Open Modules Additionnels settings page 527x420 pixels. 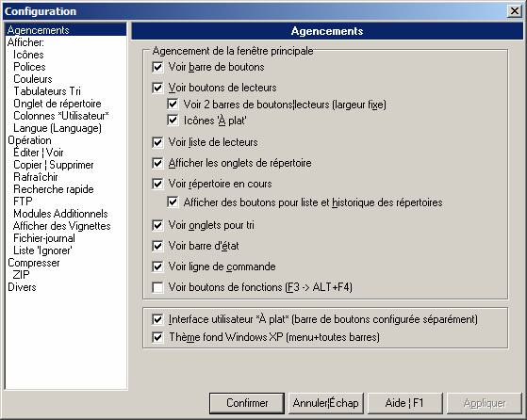(x=60, y=214)
